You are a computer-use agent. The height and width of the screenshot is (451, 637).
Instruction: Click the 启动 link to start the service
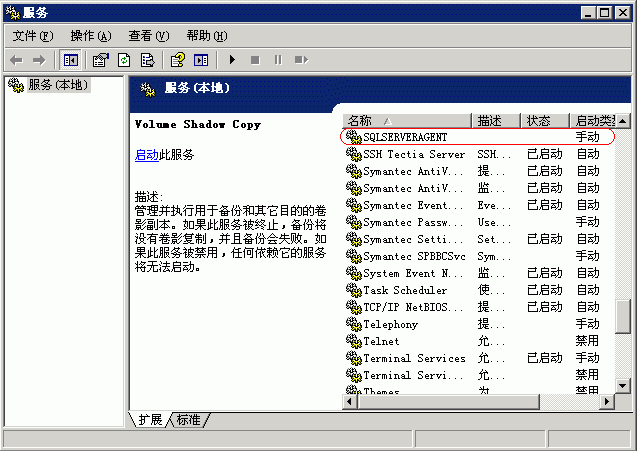[x=146, y=155]
